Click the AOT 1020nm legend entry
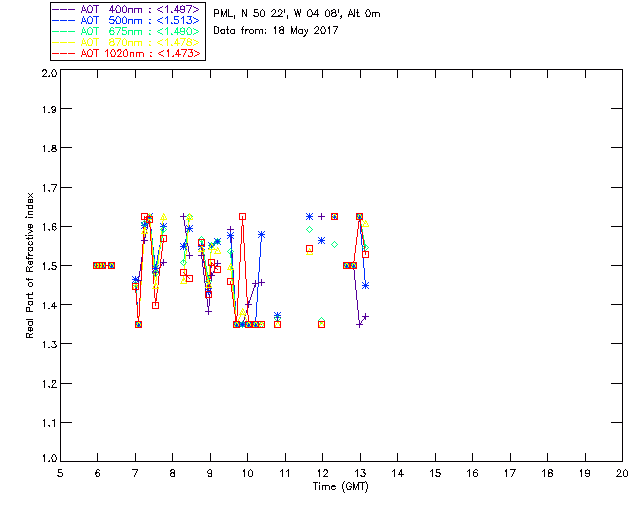 tap(127, 53)
